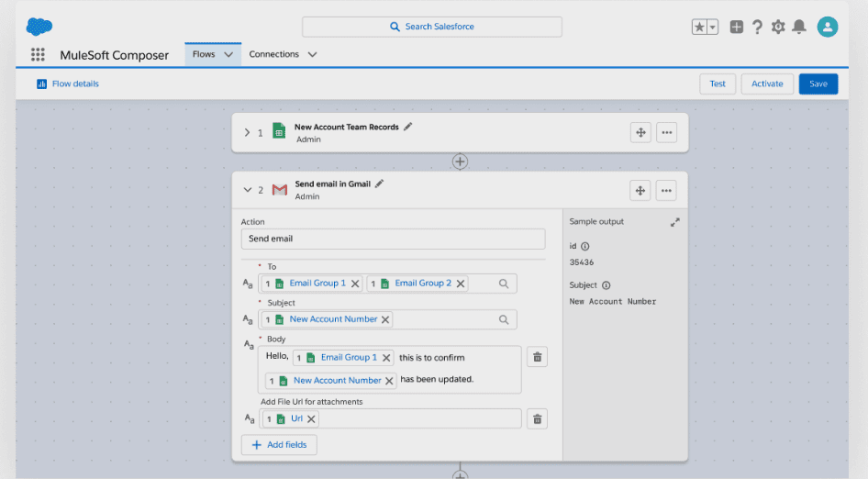Click the Add fields button

coord(279,445)
